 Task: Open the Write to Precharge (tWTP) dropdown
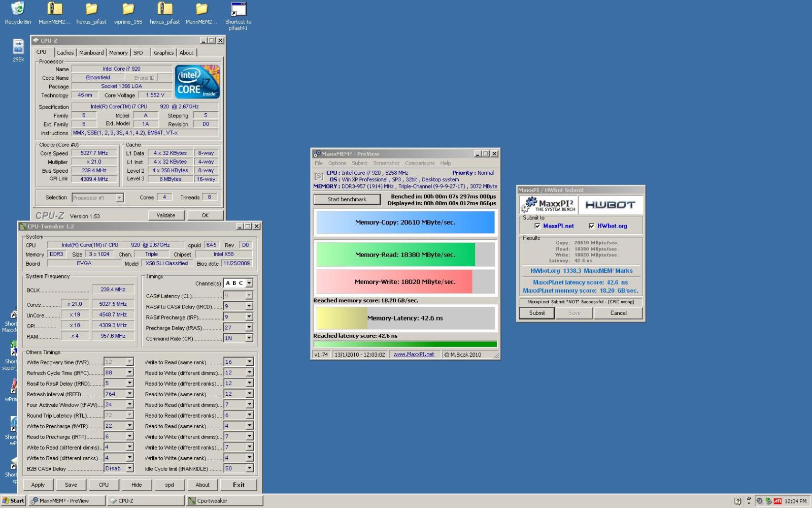[x=129, y=426]
